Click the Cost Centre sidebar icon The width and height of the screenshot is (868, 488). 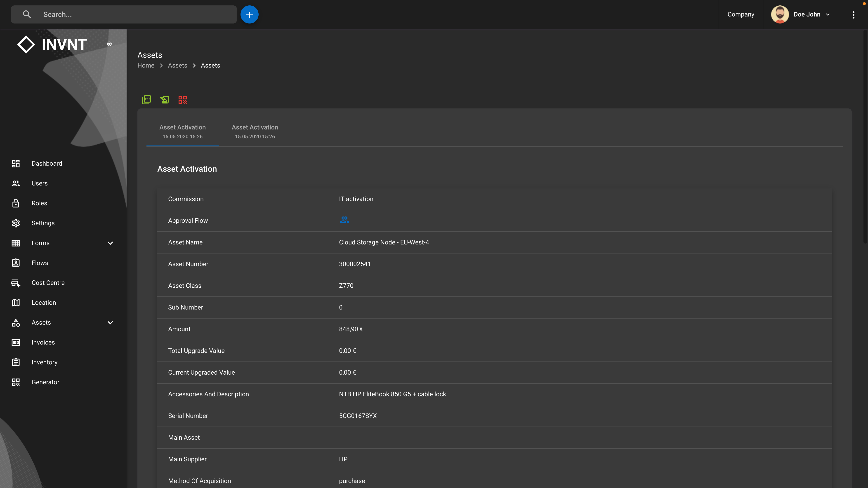(x=16, y=283)
